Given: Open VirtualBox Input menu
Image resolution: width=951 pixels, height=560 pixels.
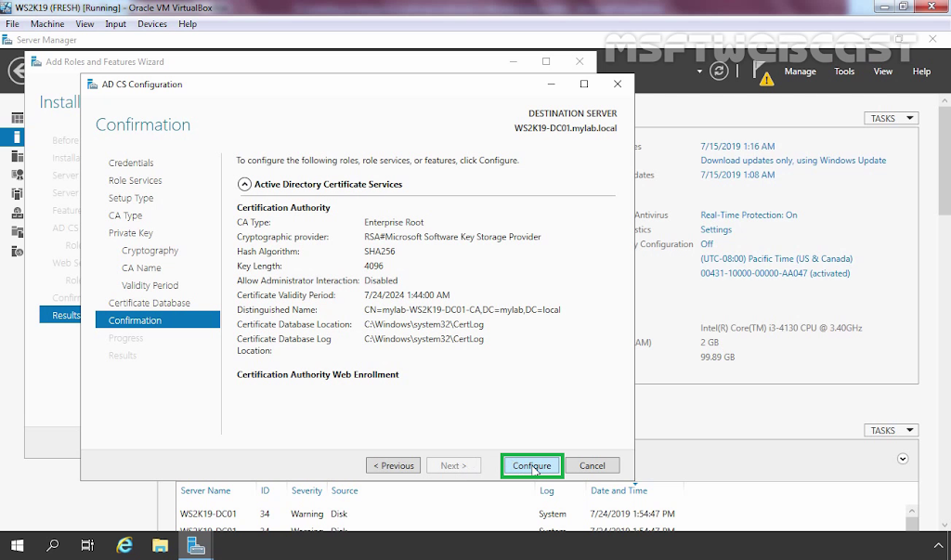Looking at the screenshot, I should (x=115, y=23).
